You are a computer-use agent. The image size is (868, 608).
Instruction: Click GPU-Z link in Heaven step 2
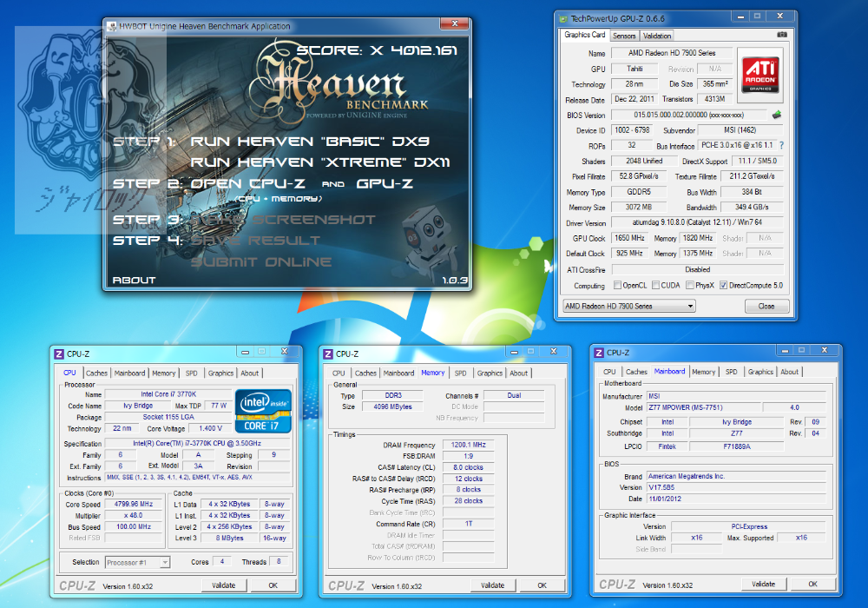(x=385, y=183)
